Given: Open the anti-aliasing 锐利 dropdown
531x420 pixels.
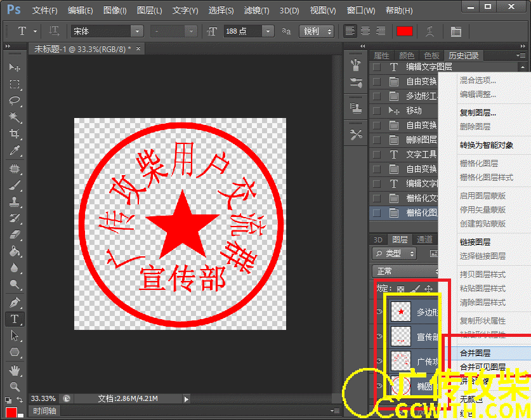Looking at the screenshot, I should pos(317,31).
